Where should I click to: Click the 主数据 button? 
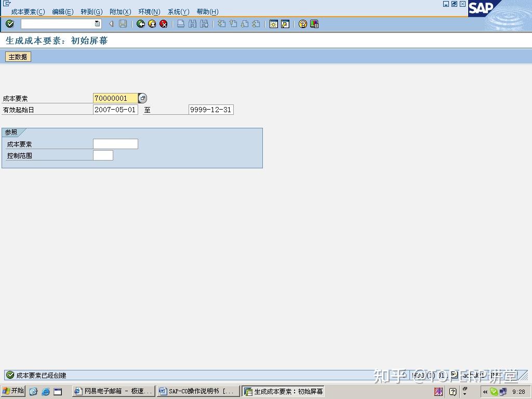[17, 57]
